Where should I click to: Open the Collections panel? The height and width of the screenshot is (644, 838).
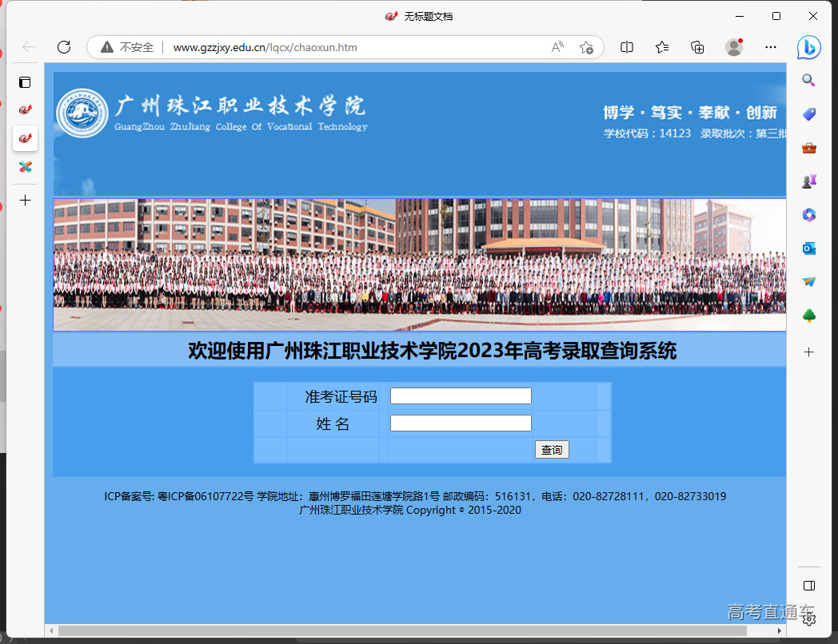click(x=696, y=47)
